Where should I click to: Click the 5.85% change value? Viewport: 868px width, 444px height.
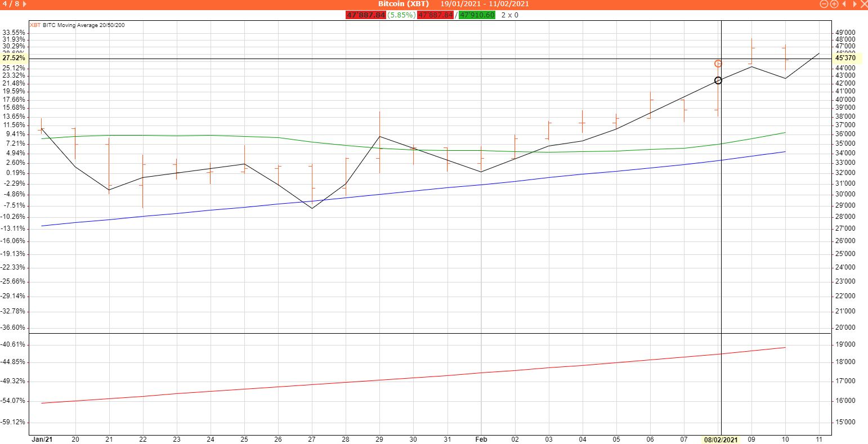[x=401, y=15]
